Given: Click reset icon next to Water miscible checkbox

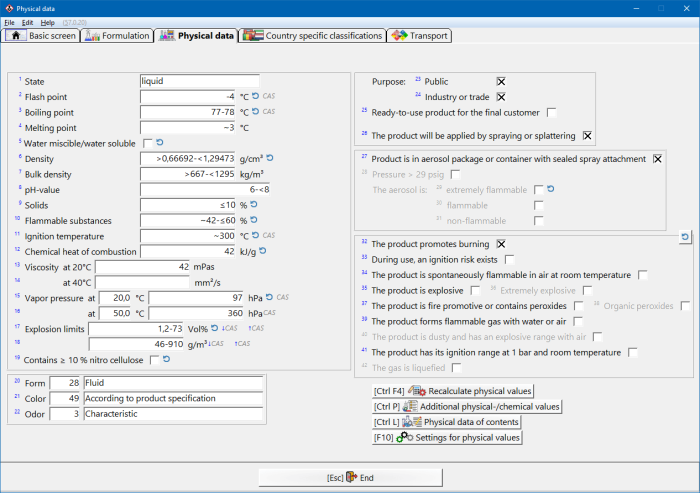Looking at the screenshot, I should [161, 143].
